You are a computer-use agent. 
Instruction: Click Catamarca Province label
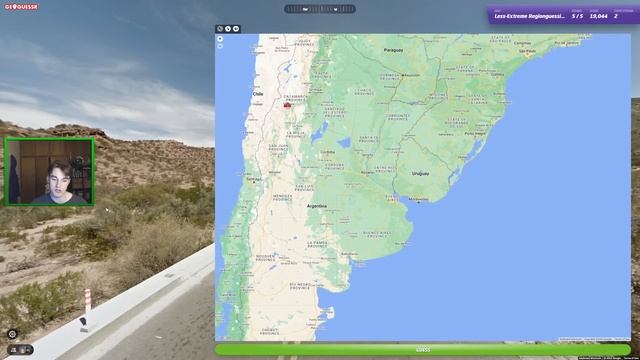pyautogui.click(x=296, y=98)
